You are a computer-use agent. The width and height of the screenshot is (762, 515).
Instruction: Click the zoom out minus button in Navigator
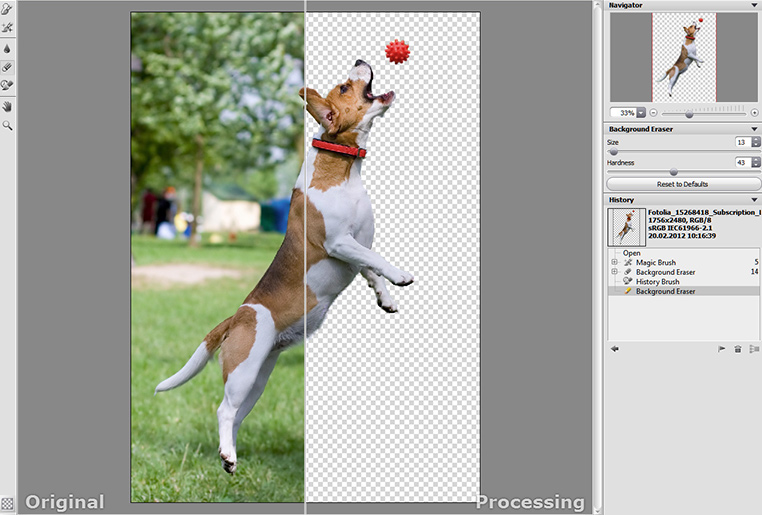653,113
